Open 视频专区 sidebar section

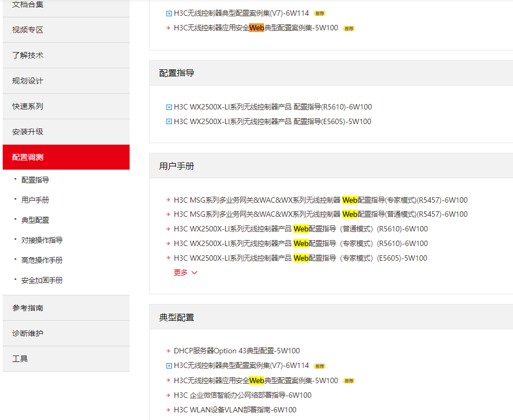66,30
